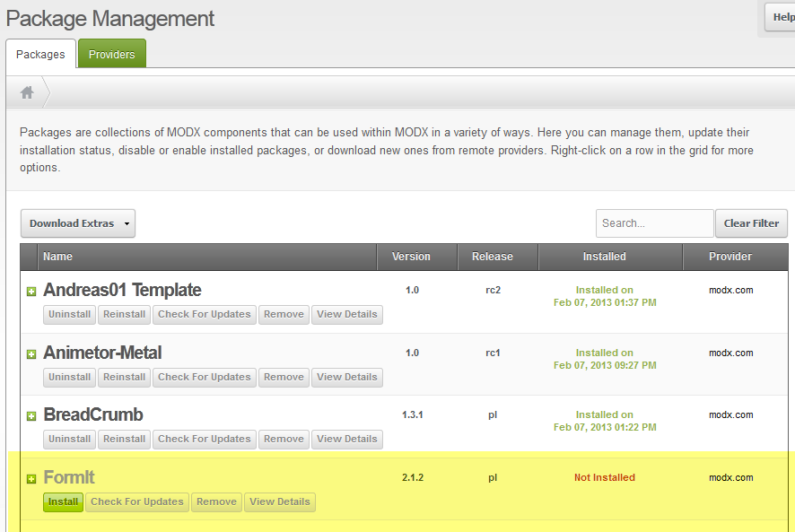Viewport: 795px width, 532px height.
Task: Open the Help button
Action: pyautogui.click(x=782, y=17)
